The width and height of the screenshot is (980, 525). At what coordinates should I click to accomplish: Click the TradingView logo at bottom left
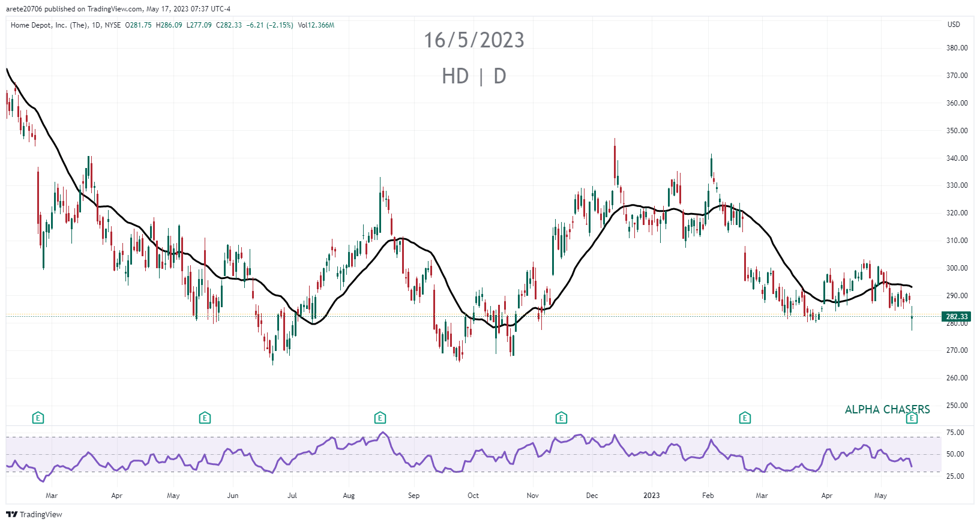point(34,514)
